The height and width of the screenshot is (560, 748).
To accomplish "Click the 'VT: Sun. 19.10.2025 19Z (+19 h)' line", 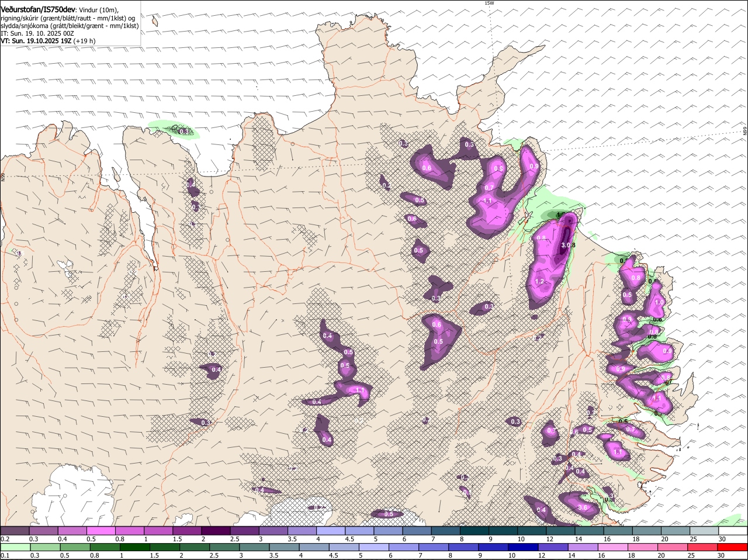I will [48, 41].
